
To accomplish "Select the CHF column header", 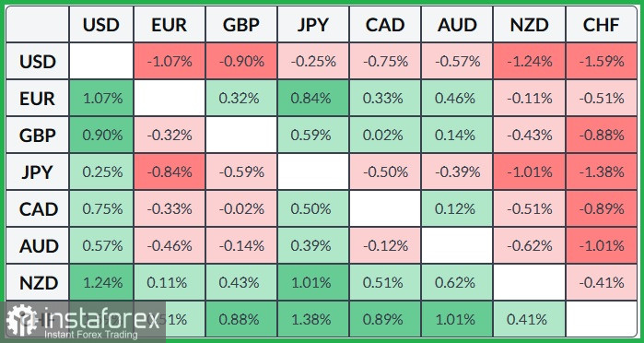I will [x=601, y=25].
